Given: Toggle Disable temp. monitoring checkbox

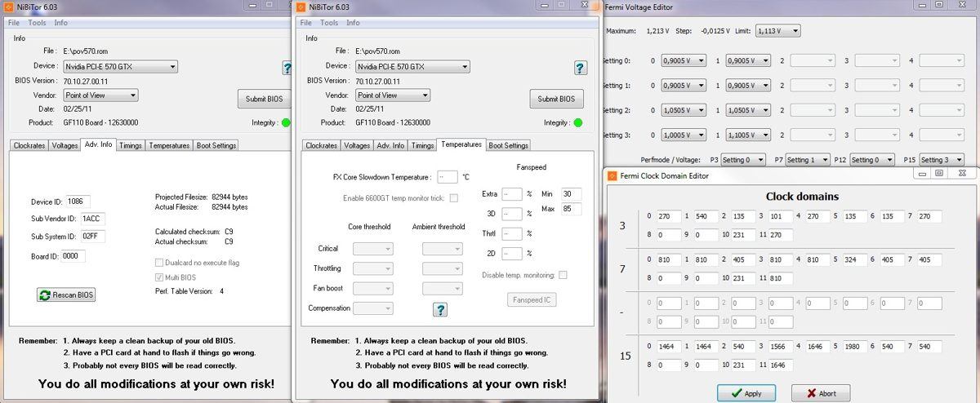Looking at the screenshot, I should coord(563,275).
